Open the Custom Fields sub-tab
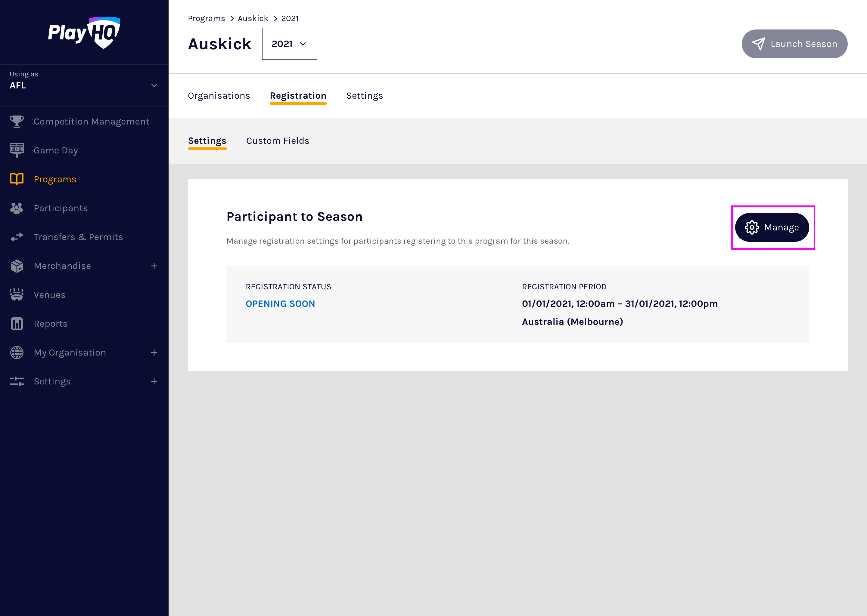This screenshot has width=867, height=616. point(278,141)
